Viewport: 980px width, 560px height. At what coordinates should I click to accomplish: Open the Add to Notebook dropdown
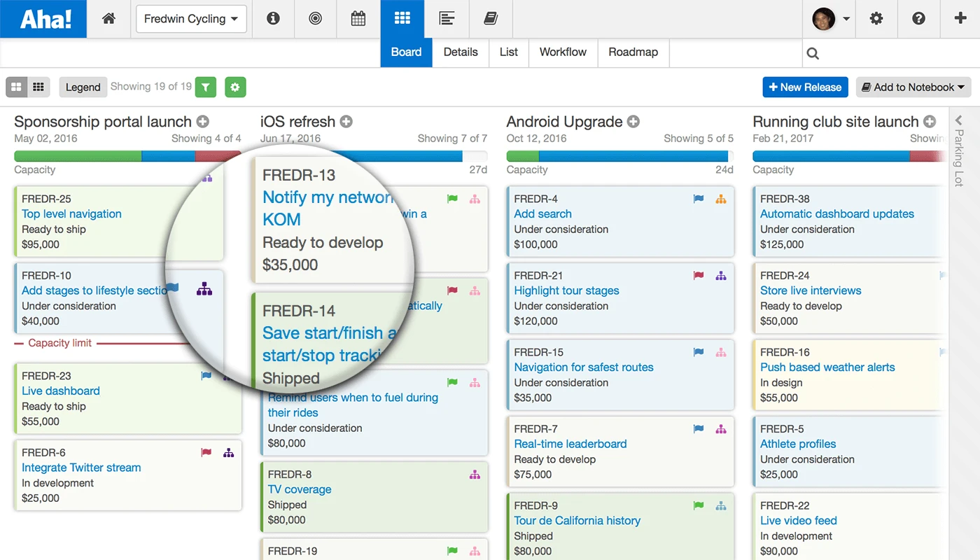913,87
